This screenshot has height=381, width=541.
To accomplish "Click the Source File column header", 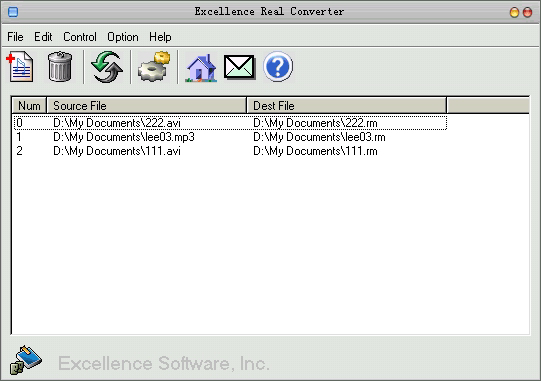I will click(147, 106).
